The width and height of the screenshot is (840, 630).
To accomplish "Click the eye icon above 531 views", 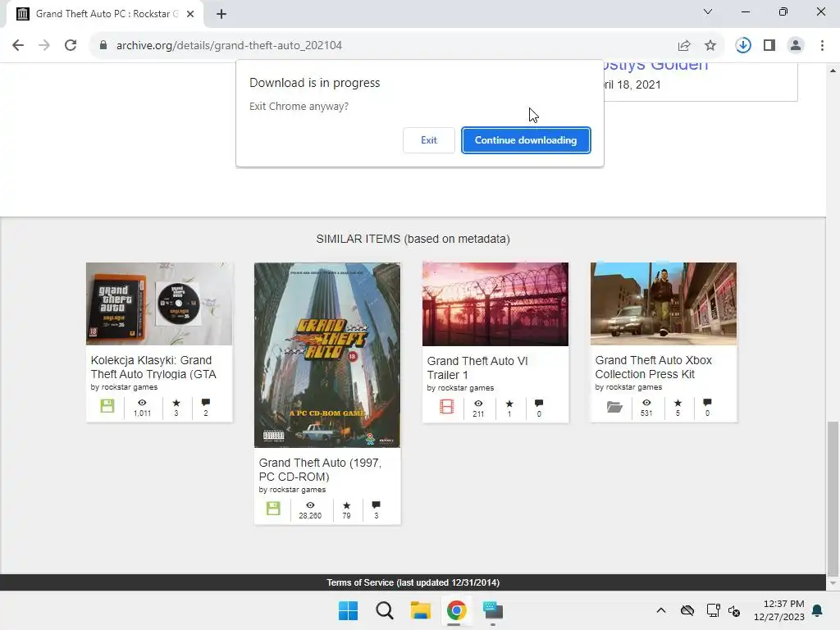I will [646, 402].
